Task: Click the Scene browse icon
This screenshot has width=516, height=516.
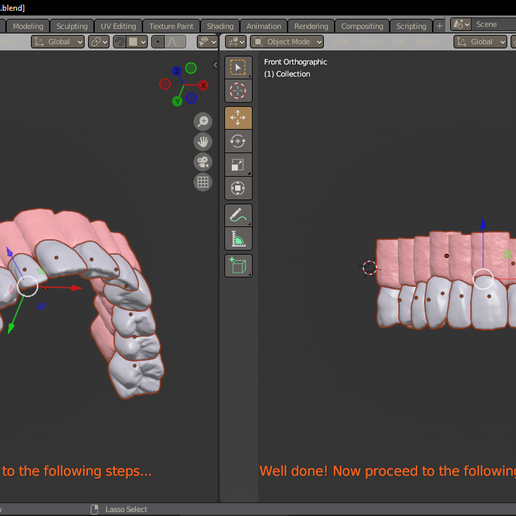Action: (x=461, y=24)
